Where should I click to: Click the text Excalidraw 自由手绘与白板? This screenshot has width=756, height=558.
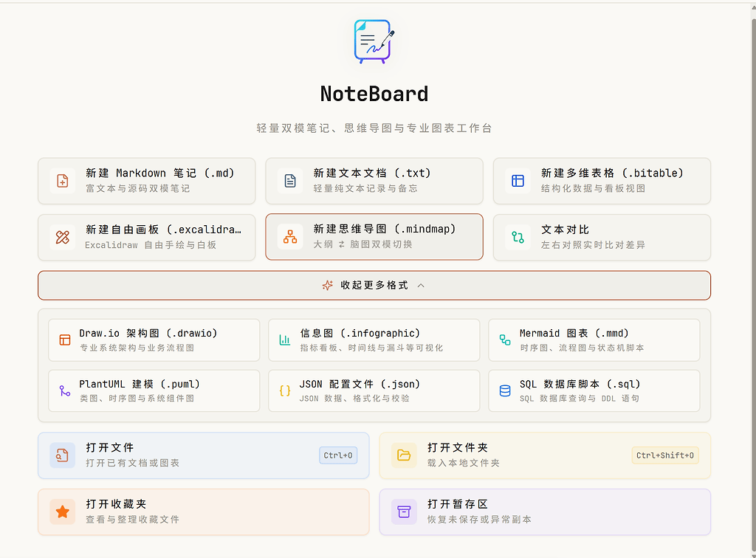(x=151, y=245)
